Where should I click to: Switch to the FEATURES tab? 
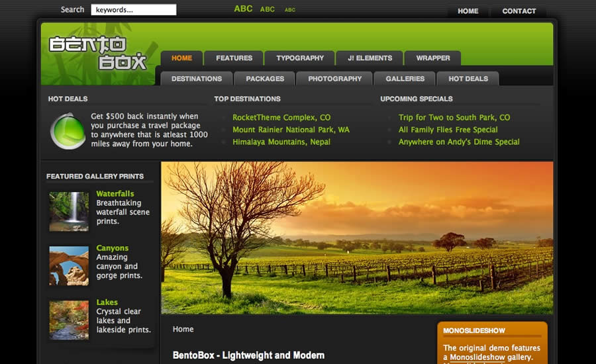click(x=234, y=58)
